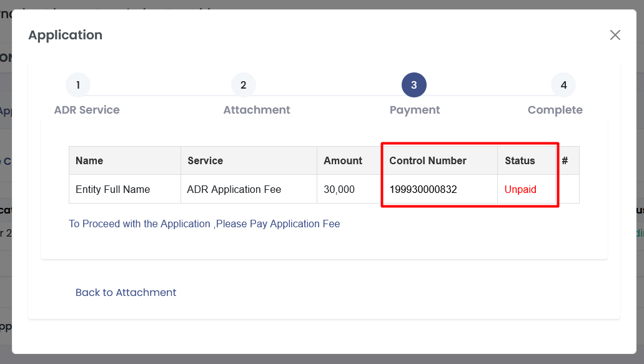Open the ADR Service step label

pos(87,110)
